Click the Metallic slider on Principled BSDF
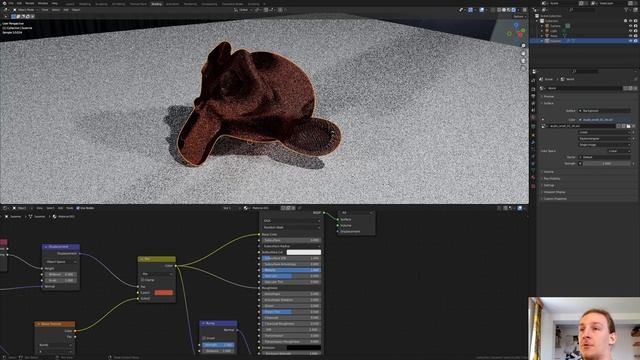 [x=291, y=270]
